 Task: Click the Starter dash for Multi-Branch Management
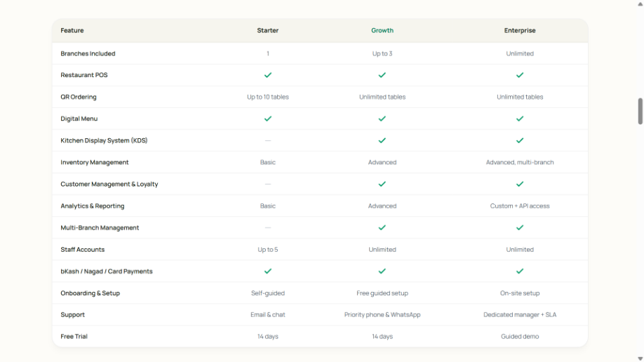click(268, 227)
